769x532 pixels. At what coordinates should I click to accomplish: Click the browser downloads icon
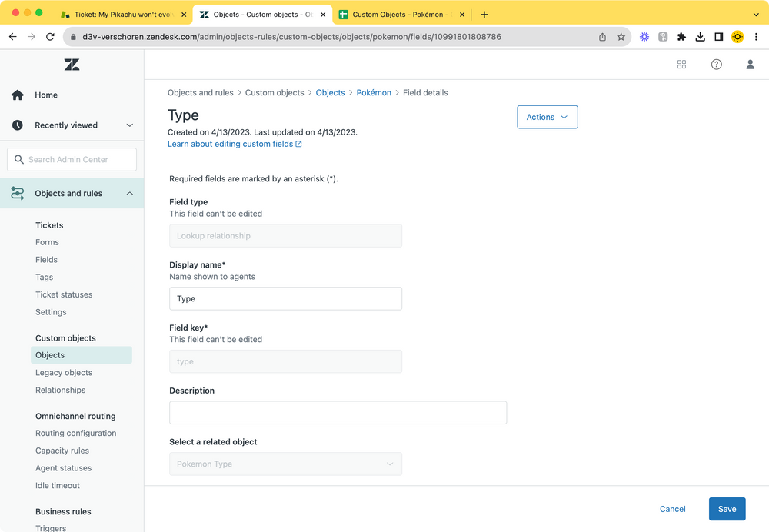pyautogui.click(x=700, y=36)
